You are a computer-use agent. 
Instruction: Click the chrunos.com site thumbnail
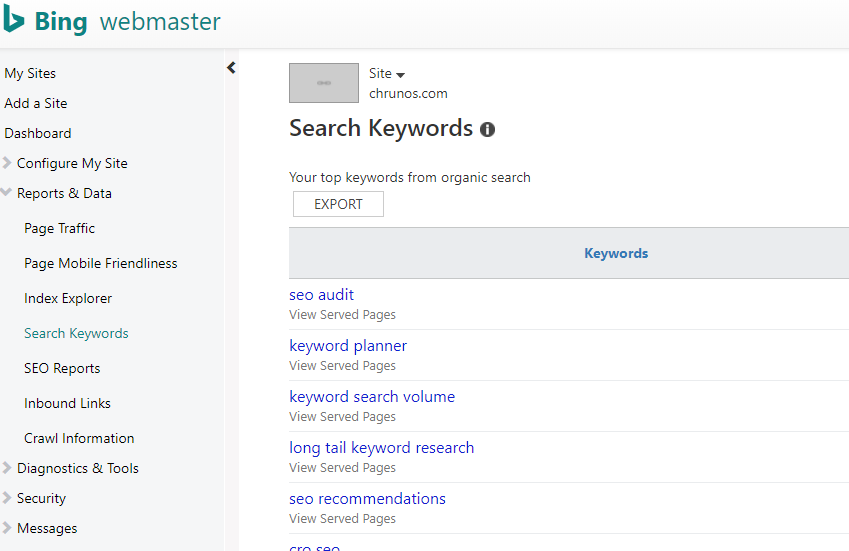tap(324, 83)
